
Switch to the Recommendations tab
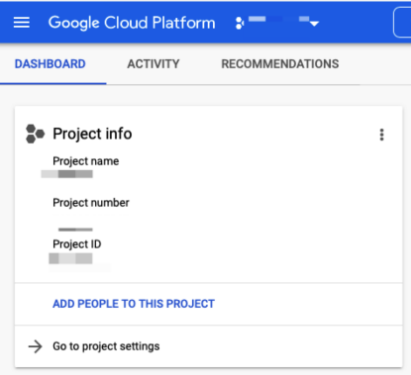[x=280, y=64]
